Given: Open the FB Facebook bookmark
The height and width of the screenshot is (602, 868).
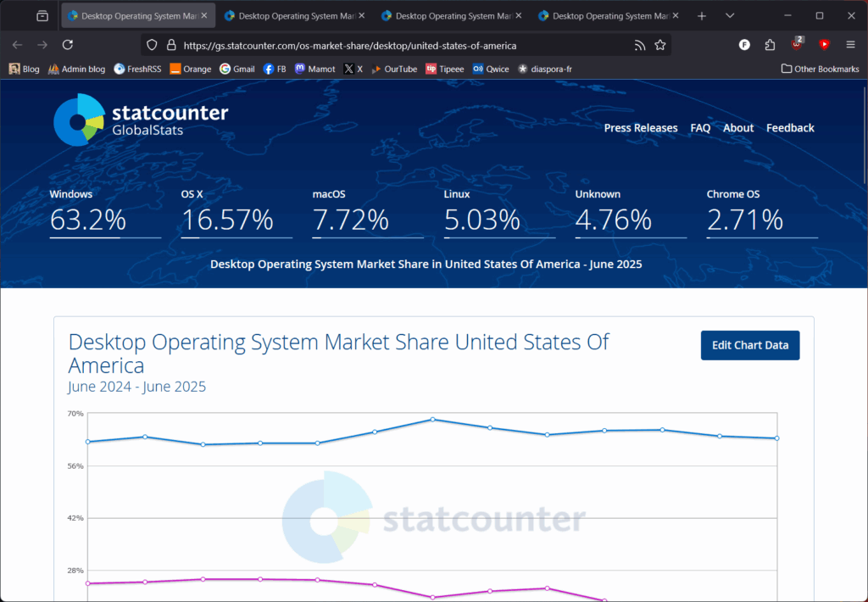Looking at the screenshot, I should pyautogui.click(x=275, y=70).
